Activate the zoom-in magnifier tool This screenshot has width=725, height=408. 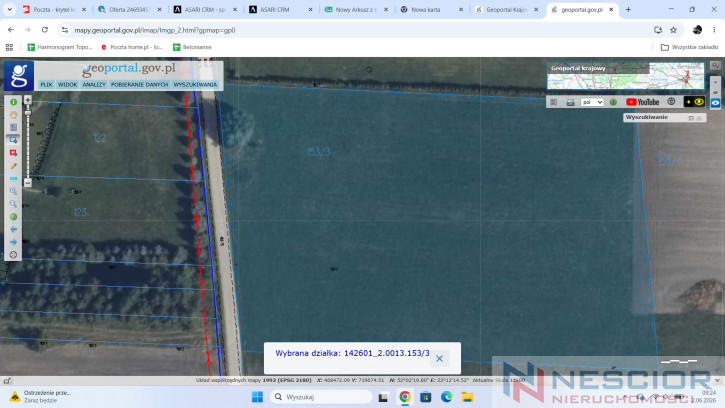pos(13,191)
